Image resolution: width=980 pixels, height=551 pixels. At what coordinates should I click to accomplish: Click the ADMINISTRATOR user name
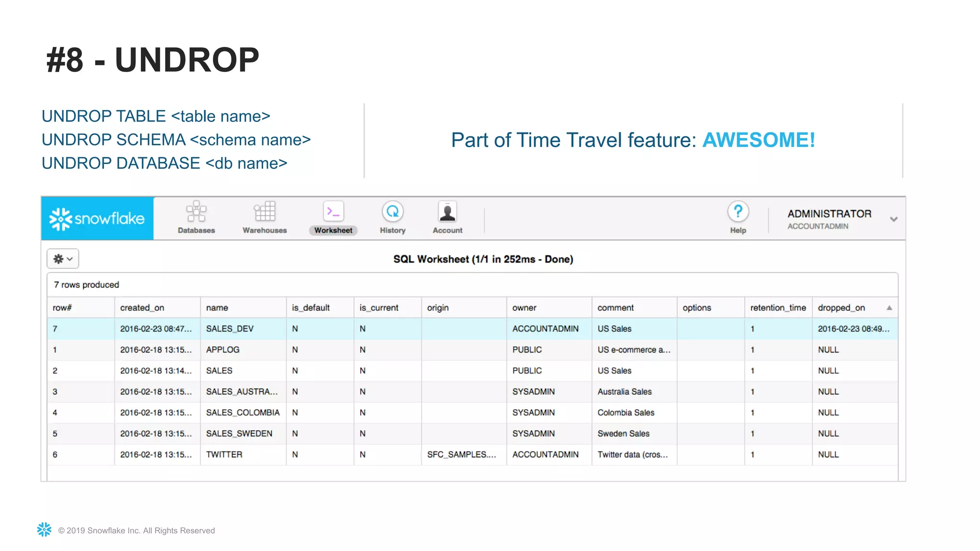[x=829, y=214]
